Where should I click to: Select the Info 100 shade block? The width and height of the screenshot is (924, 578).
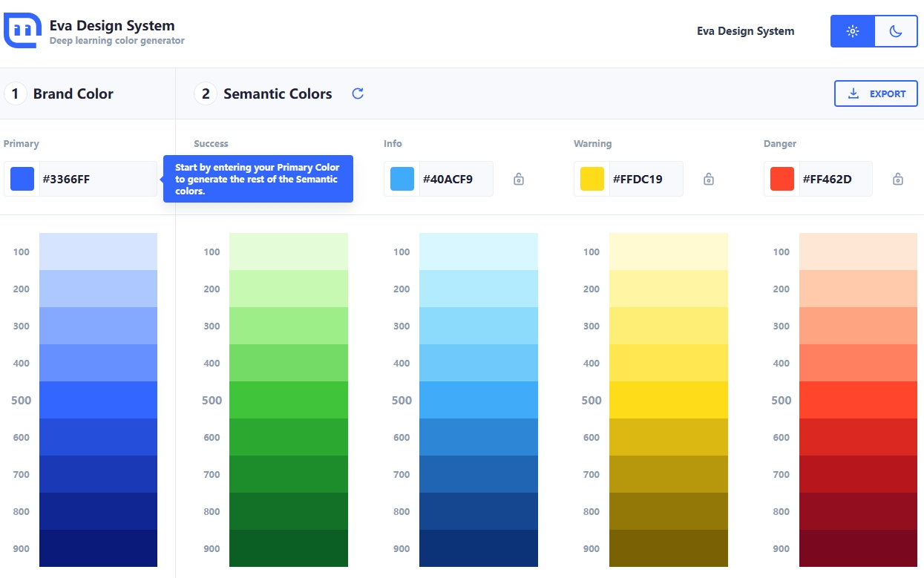[x=479, y=252]
